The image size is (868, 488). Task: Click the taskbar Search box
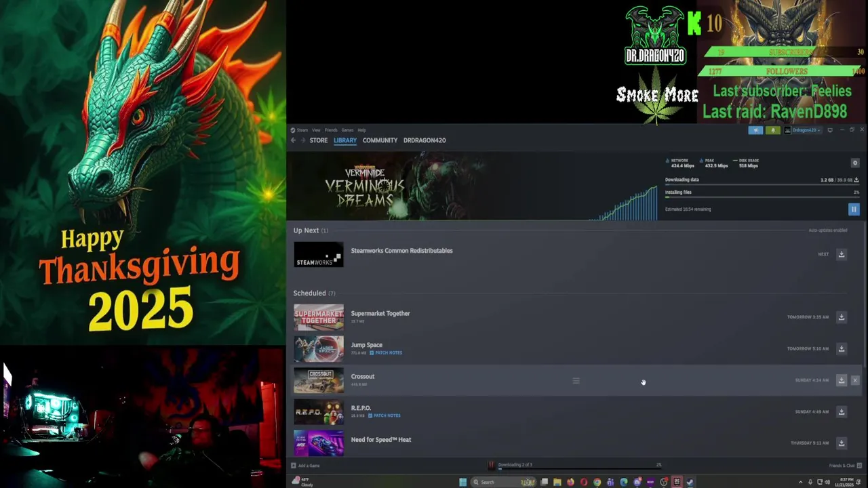504,482
